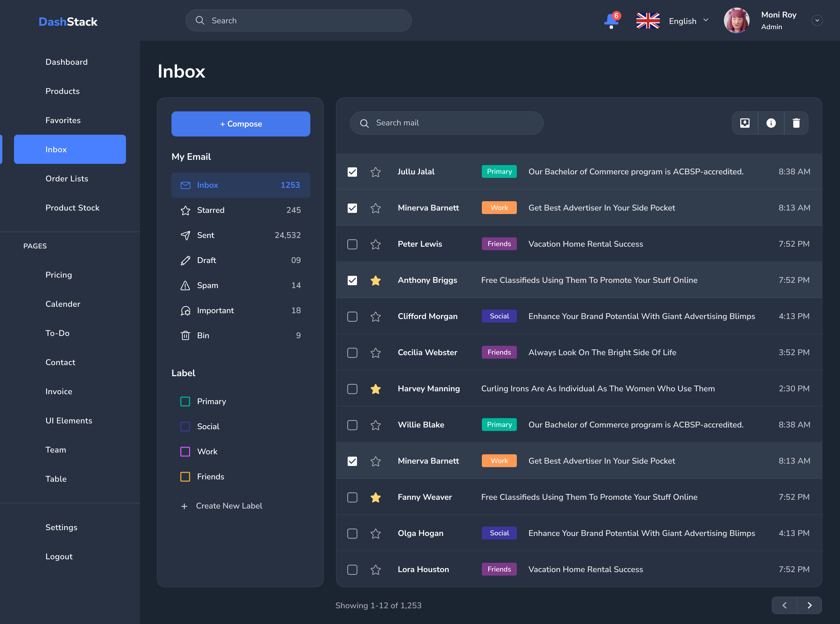Check the Clifford Morgan email checkbox
840x624 pixels.
pyautogui.click(x=352, y=317)
